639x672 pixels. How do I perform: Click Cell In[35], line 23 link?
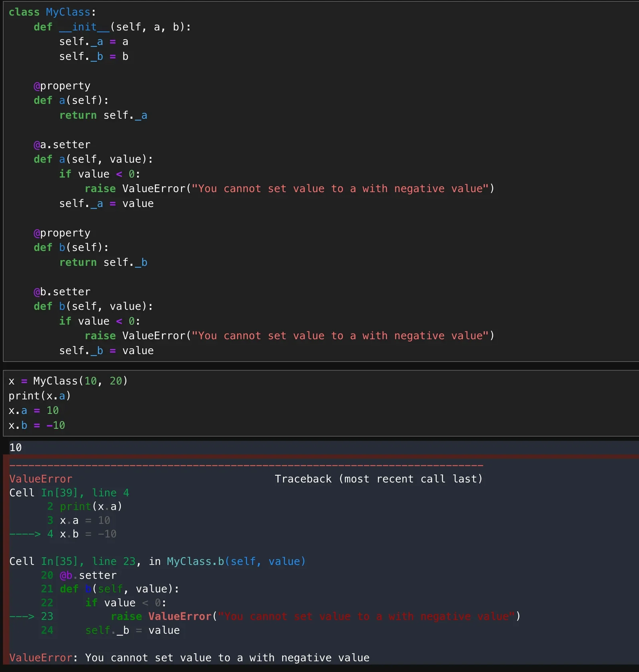(72, 561)
